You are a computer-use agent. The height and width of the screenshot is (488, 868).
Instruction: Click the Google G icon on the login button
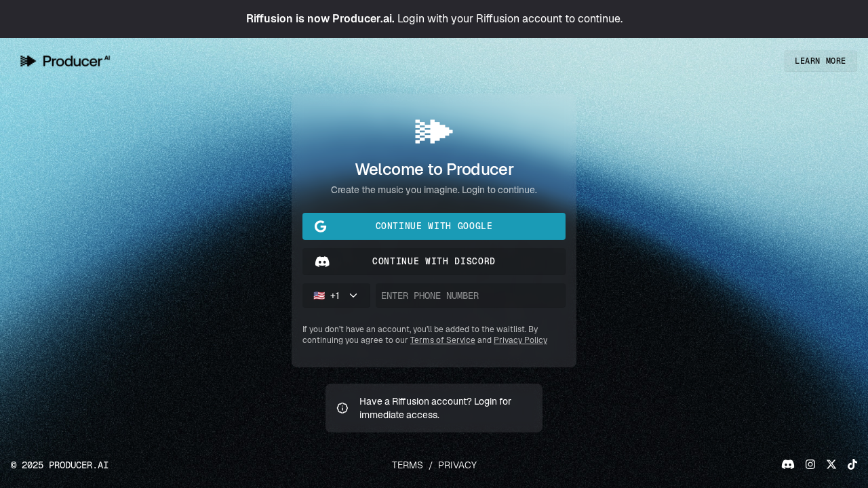tap(321, 226)
